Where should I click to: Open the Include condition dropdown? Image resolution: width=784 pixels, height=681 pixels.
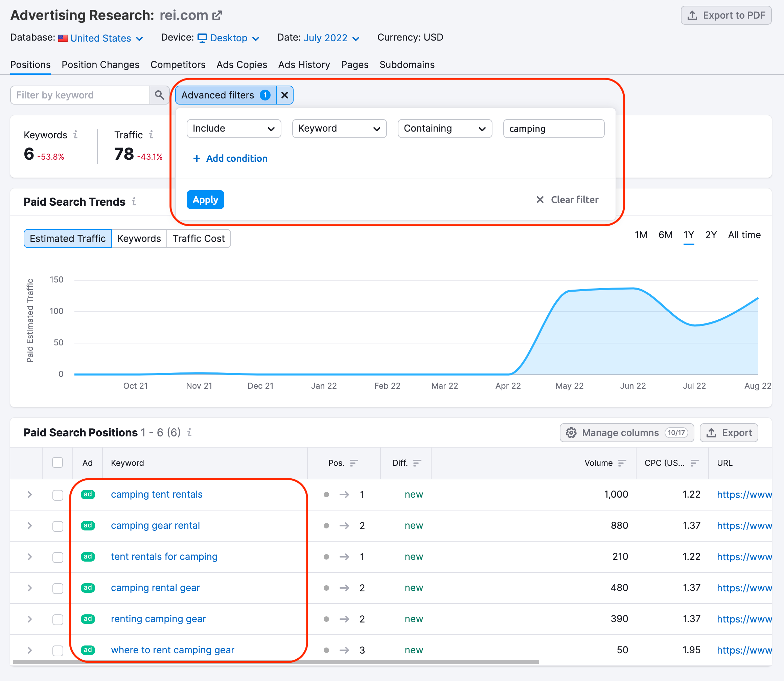pyautogui.click(x=234, y=129)
